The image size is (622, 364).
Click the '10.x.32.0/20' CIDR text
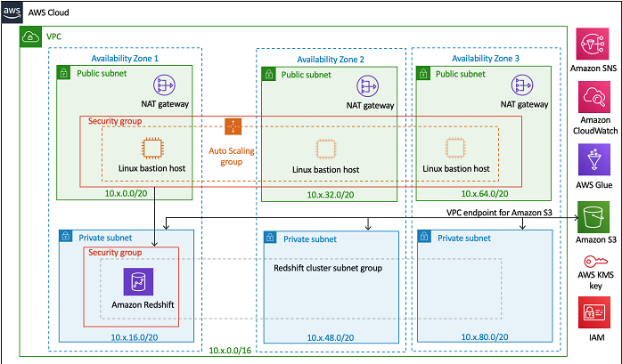pos(331,195)
